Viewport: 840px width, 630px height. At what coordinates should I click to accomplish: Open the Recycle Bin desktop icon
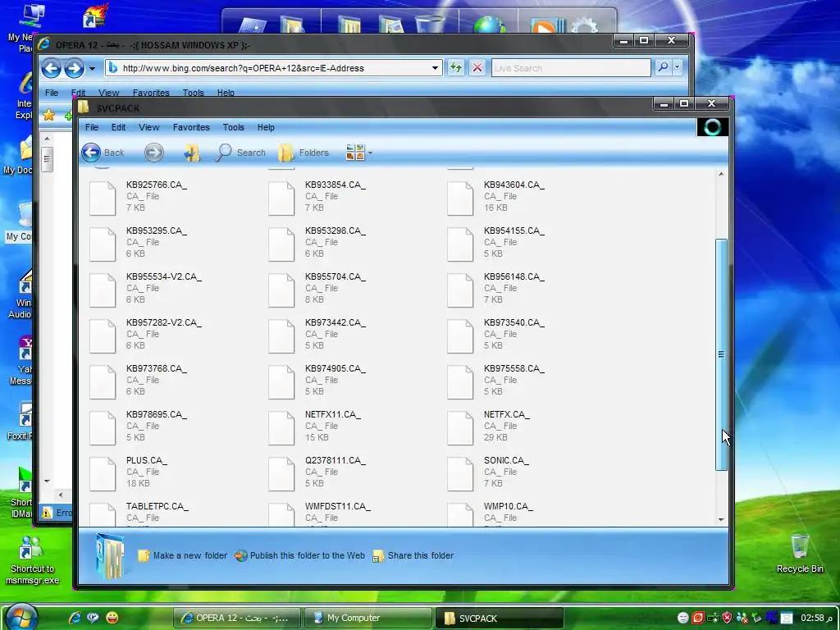(800, 554)
